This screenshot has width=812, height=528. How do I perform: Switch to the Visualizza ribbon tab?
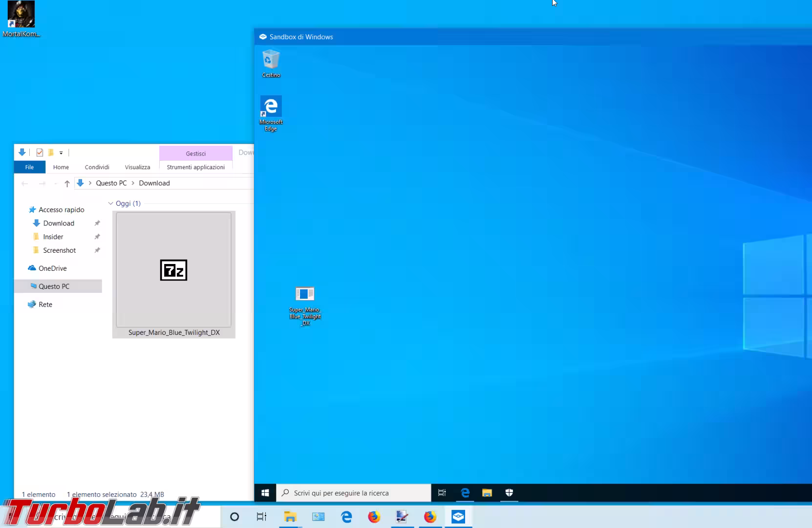point(137,167)
